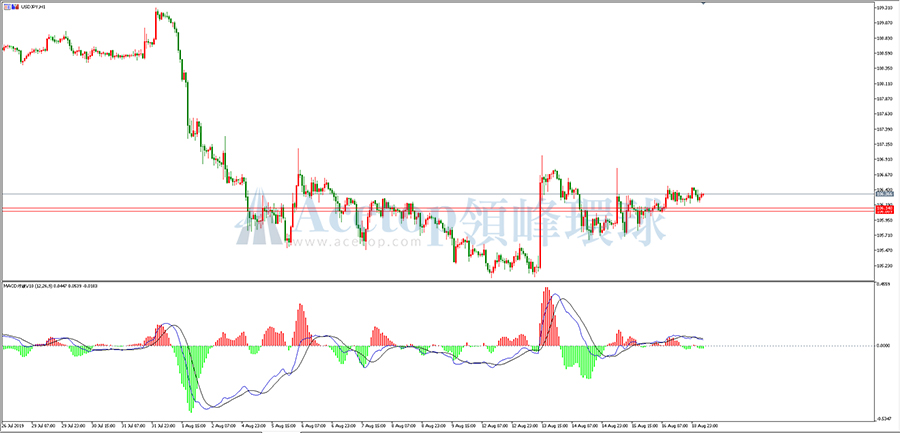
Task: Click the red price tag on price axis
Action: pos(883,210)
